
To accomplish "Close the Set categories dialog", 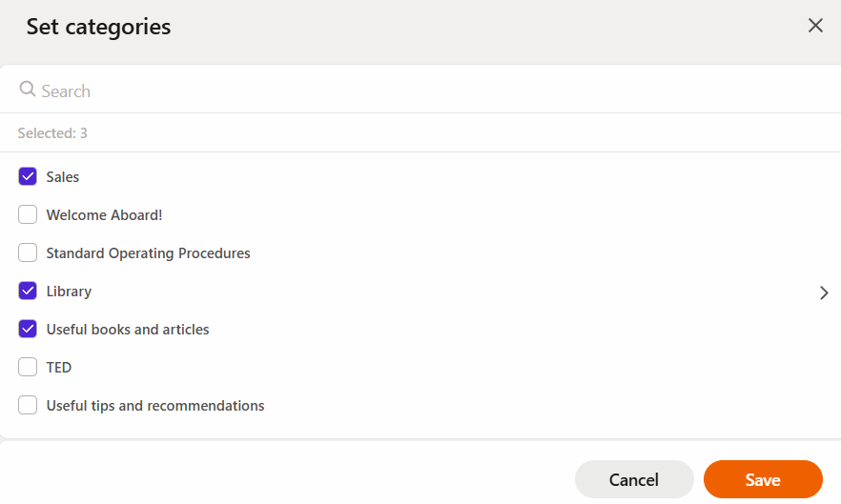I will pos(815,25).
